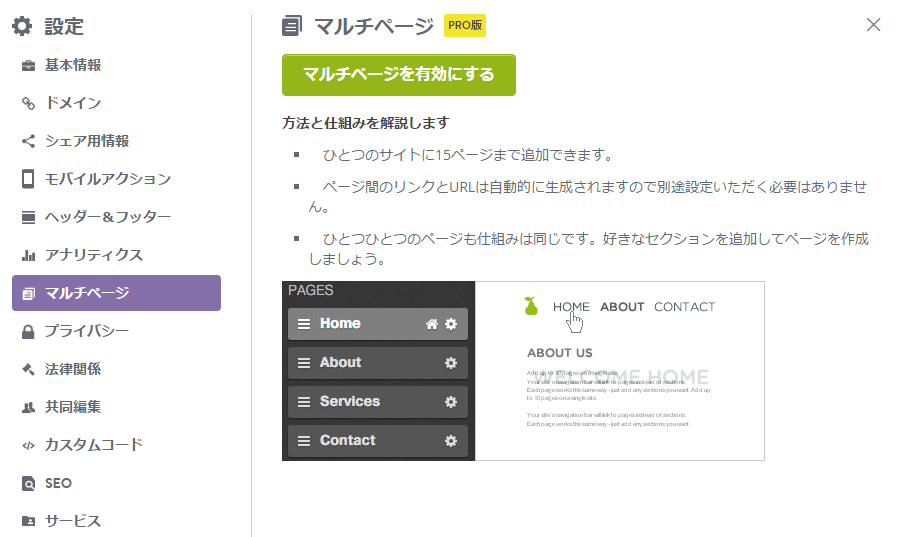This screenshot has width=904, height=537.
Task: Click the ひとつのサイトに15ページまで追加できます bullet text
Action: pyautogui.click(x=467, y=155)
